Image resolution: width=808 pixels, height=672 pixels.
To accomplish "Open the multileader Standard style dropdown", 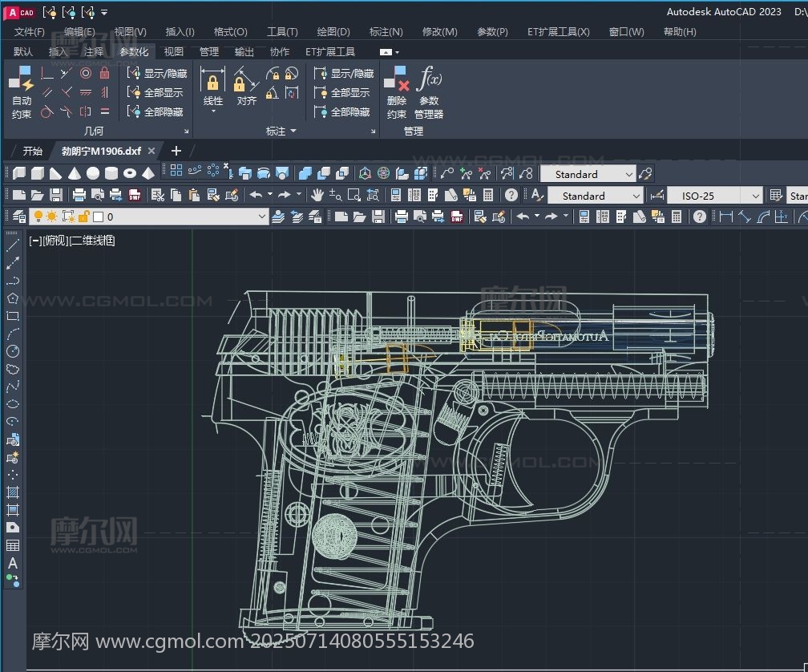I will 628,174.
